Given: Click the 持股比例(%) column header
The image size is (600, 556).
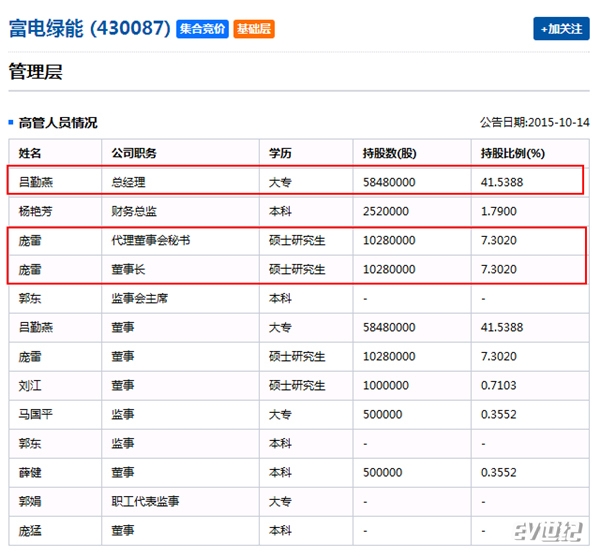Looking at the screenshot, I should [513, 153].
